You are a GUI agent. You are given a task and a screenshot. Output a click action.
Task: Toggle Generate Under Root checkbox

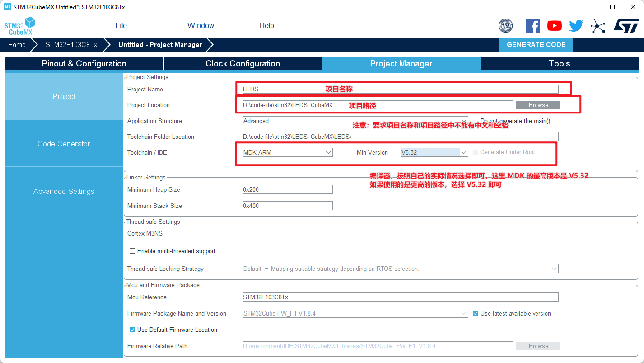(476, 152)
